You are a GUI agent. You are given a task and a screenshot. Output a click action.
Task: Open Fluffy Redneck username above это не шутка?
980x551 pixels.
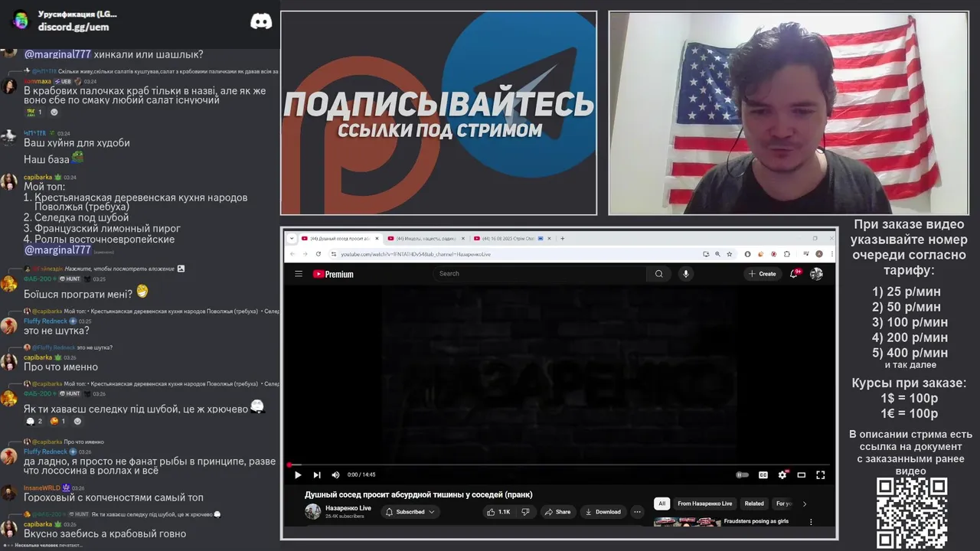pyautogui.click(x=45, y=321)
